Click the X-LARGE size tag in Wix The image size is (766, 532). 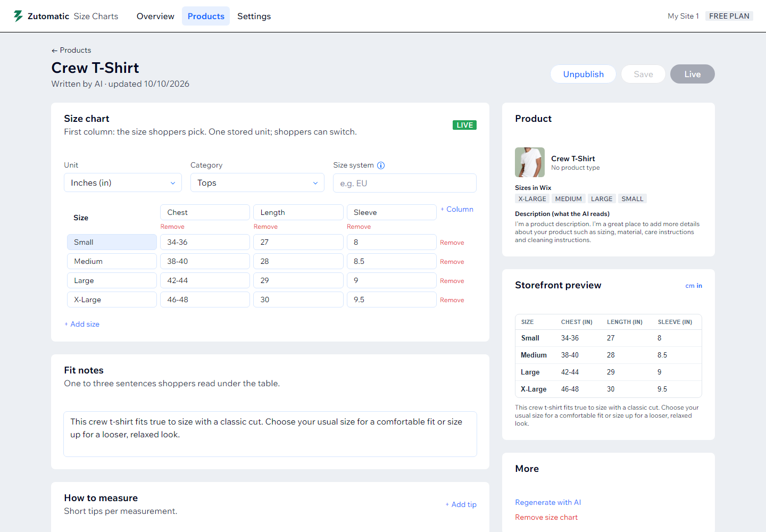coord(532,199)
